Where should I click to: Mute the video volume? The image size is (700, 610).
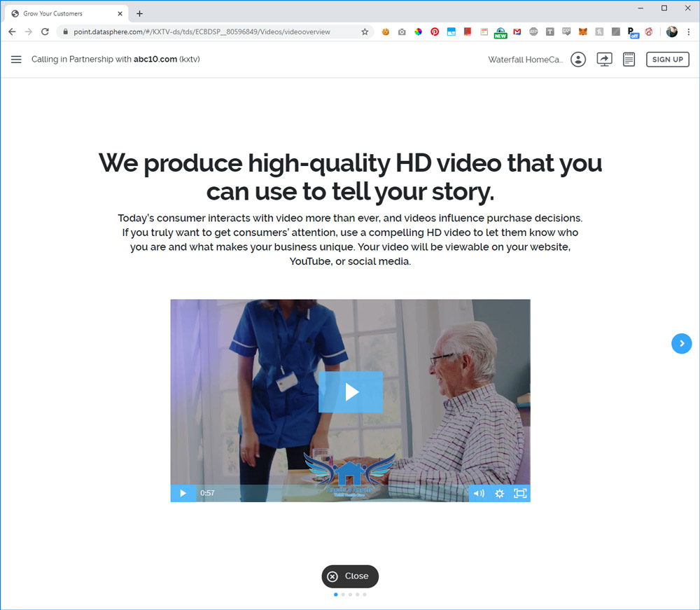[479, 493]
